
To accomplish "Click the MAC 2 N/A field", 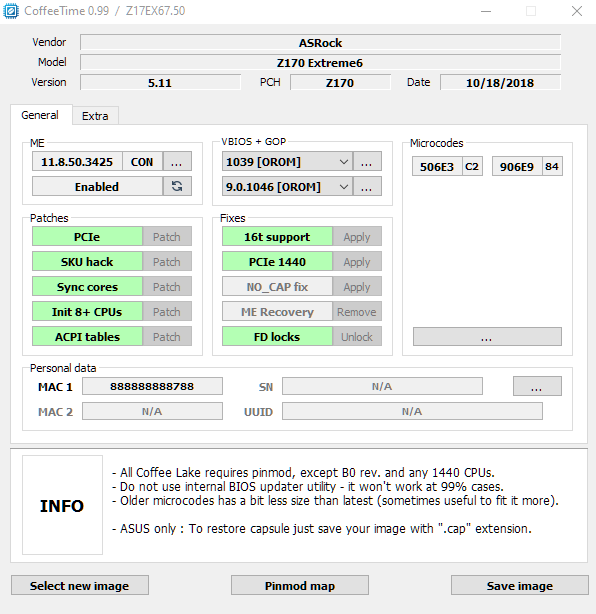I will coord(152,412).
